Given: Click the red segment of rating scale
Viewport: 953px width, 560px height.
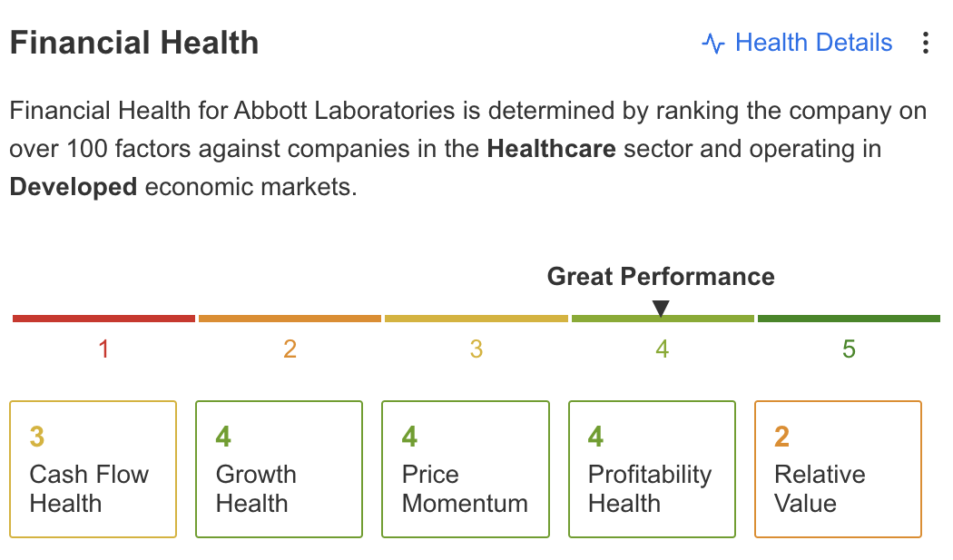Looking at the screenshot, I should (x=103, y=319).
